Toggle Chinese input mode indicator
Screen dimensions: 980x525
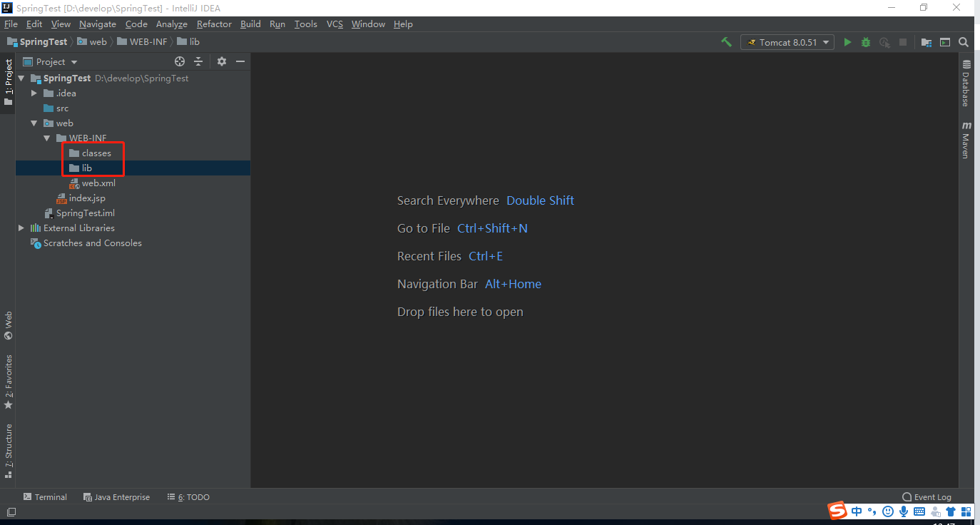[857, 511]
